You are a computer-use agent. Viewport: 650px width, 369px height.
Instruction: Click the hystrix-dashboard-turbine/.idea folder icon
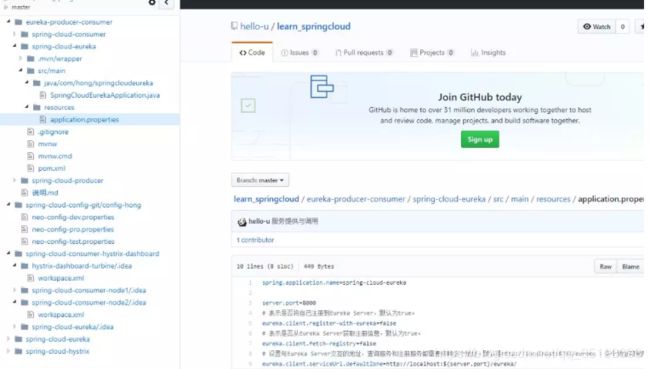(x=24, y=266)
